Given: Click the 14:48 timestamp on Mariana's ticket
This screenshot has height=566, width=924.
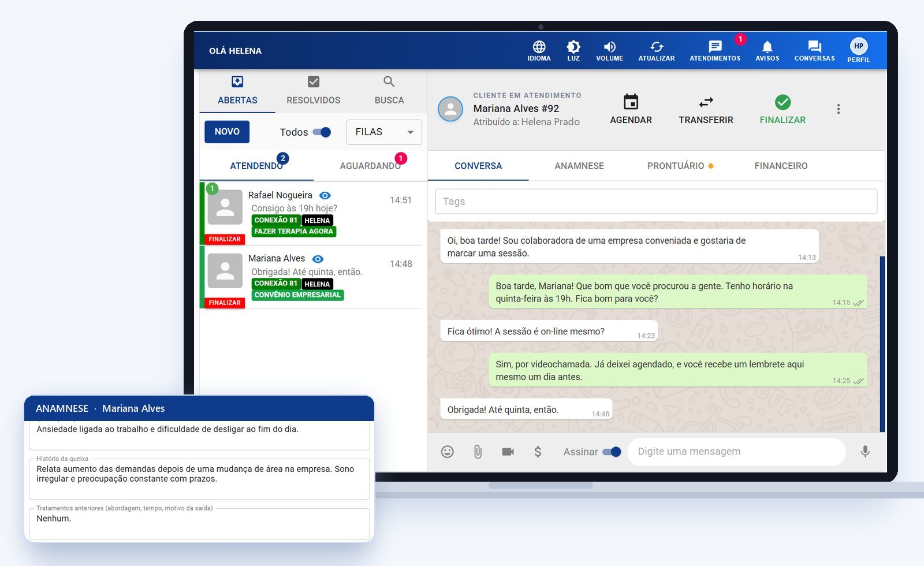Looking at the screenshot, I should click(401, 264).
